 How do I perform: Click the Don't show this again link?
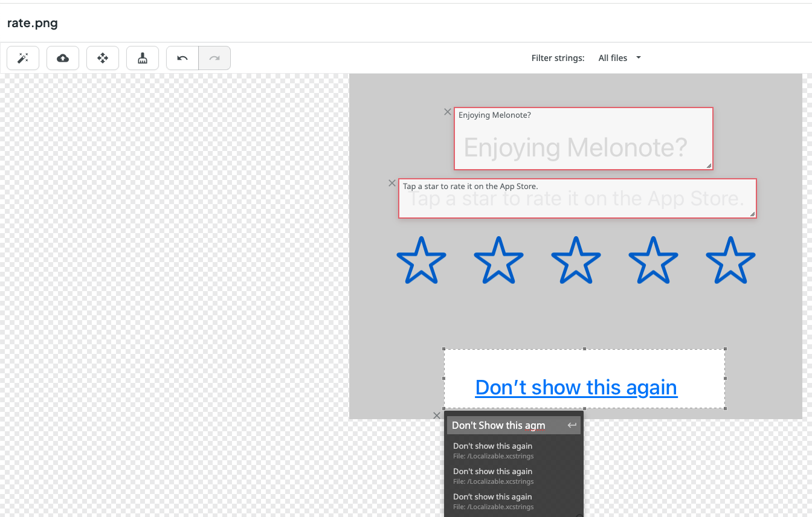pos(576,387)
